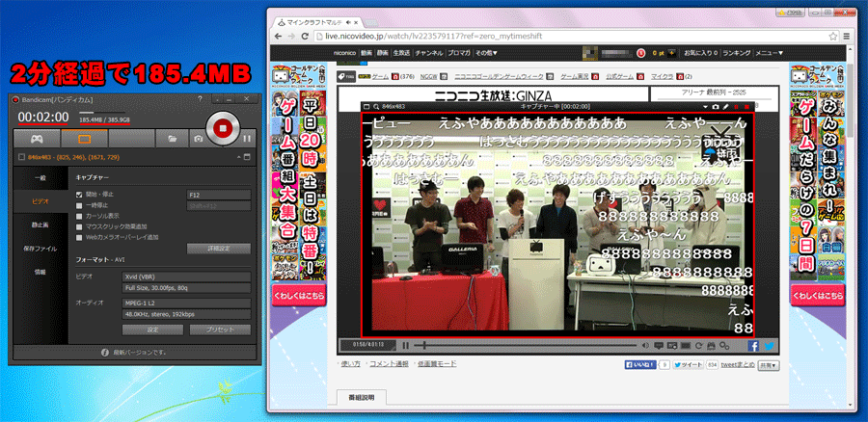Screen dimensions: 868x422
Task: Open the 静止画 settings tab
Action: click(x=41, y=225)
